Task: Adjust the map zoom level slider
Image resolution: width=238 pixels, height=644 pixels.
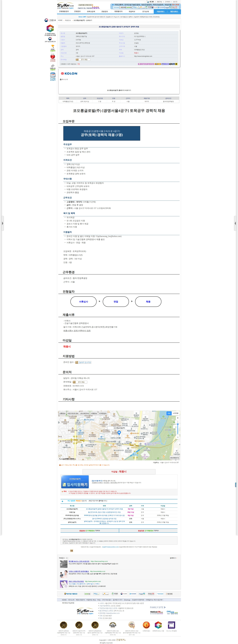Action: click(178, 427)
